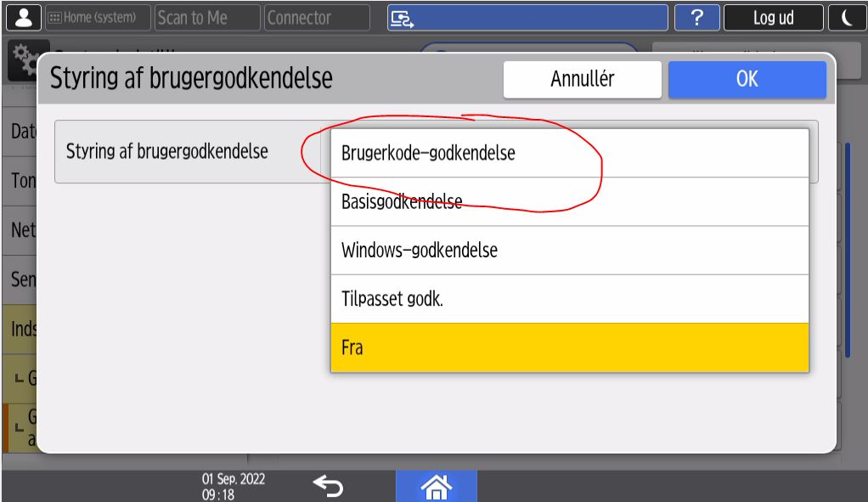Image resolution: width=868 pixels, height=502 pixels.
Task: Open the Scan to Me shortcut
Action: (206, 17)
